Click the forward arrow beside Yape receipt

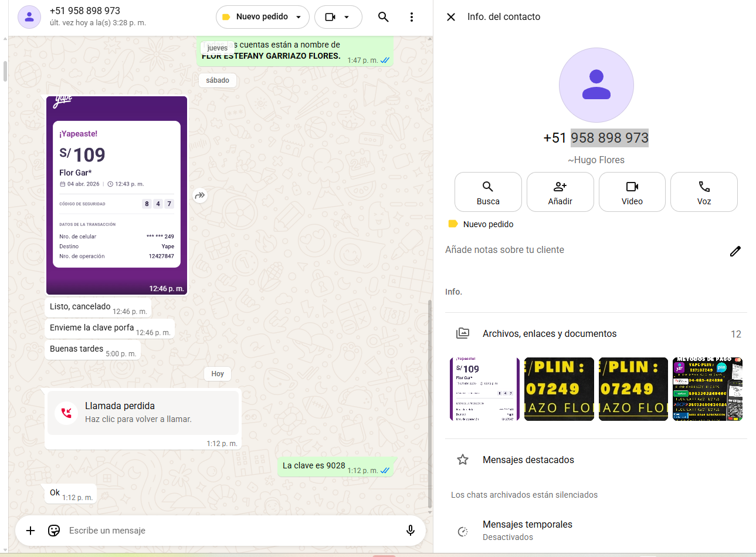point(200,195)
